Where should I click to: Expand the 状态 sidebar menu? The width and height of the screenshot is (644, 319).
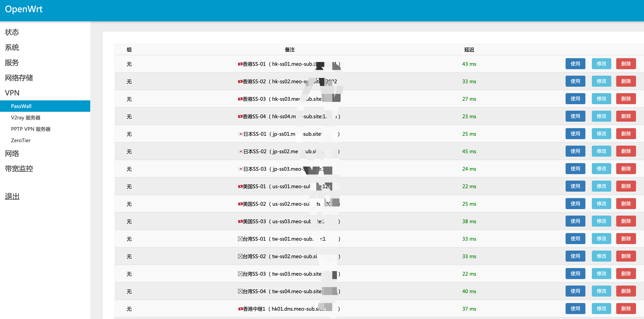(12, 32)
